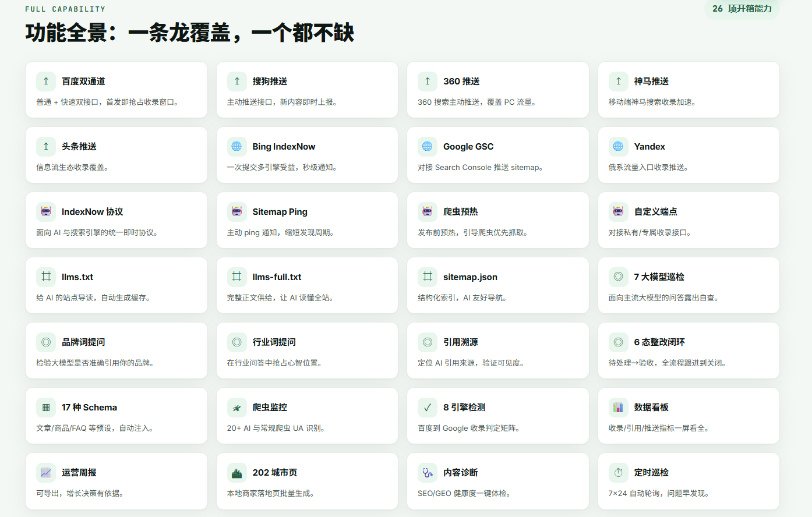
Task: Click the lizard icon for 爬虫监控
Action: [x=236, y=408]
